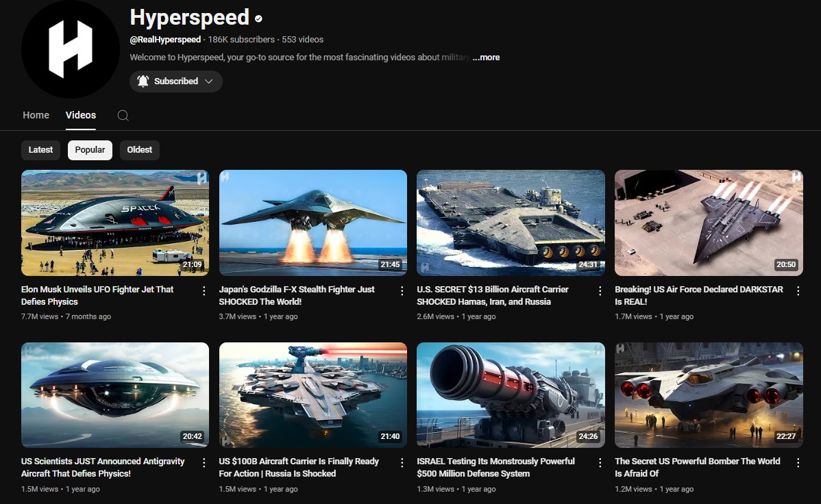Open the Japan's Godzilla F-X Stealth Fighter thumbnail
Viewport: 821px width, 504px height.
[313, 223]
